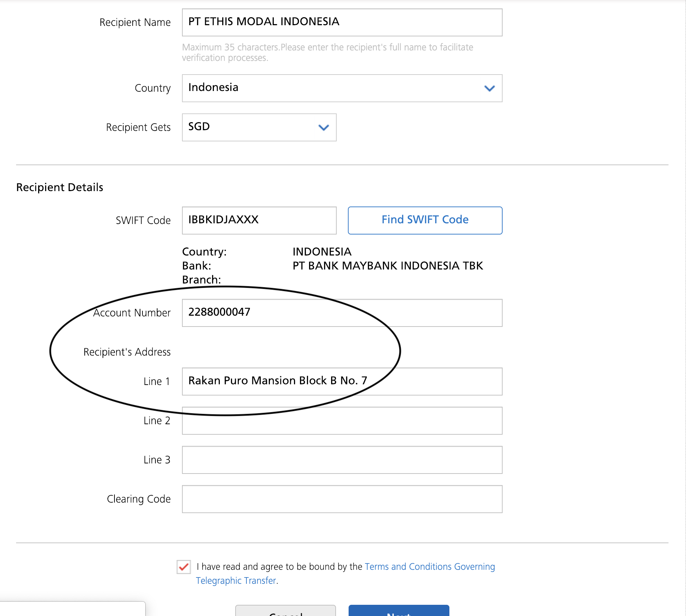Click the SGD dropdown chevron arrow
Image resolution: width=686 pixels, height=616 pixels.
click(x=324, y=127)
